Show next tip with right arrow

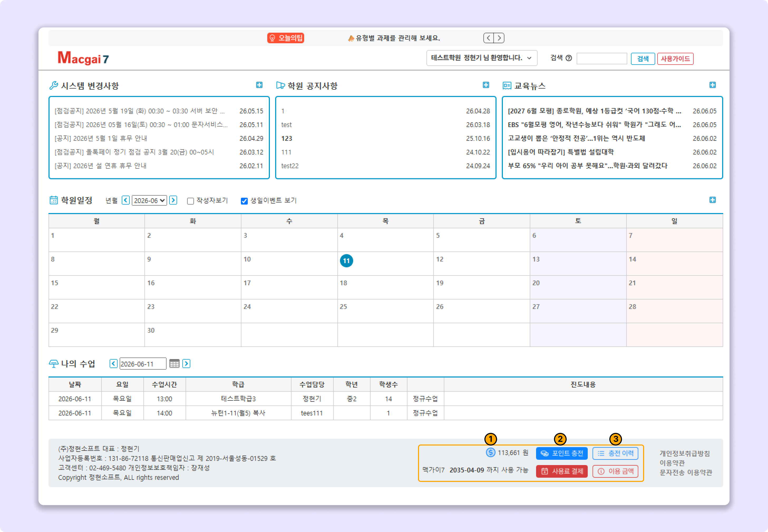click(x=499, y=38)
